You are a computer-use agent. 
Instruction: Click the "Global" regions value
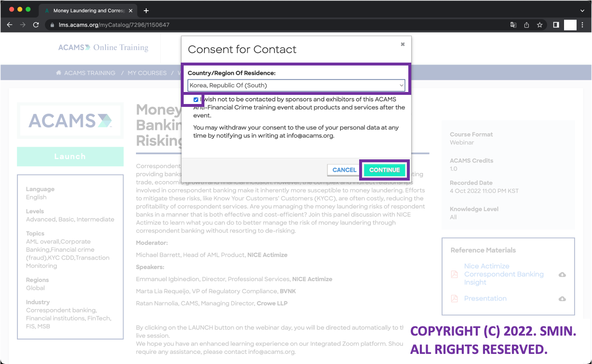35,288
